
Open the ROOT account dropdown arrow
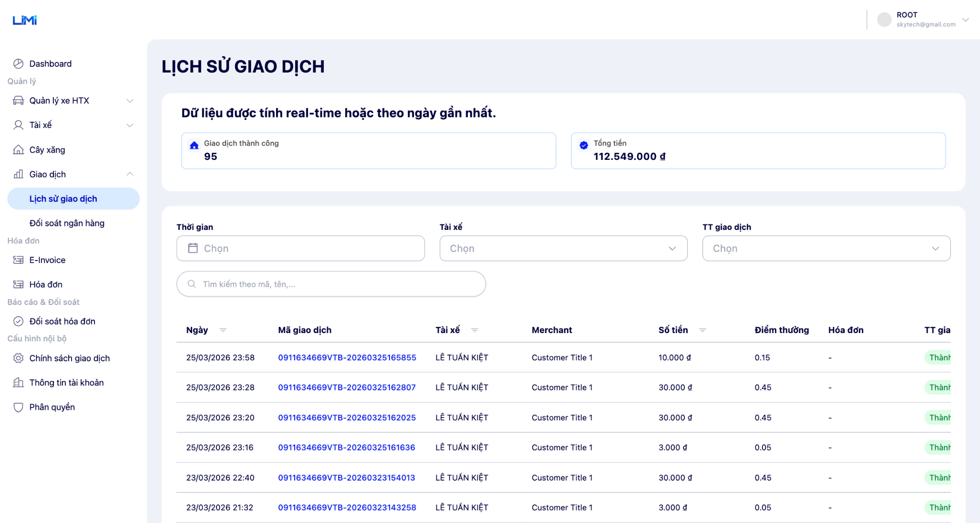tap(965, 20)
